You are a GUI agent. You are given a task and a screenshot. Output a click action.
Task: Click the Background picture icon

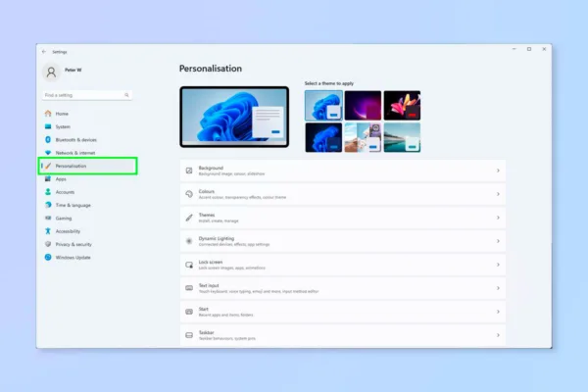tap(189, 171)
